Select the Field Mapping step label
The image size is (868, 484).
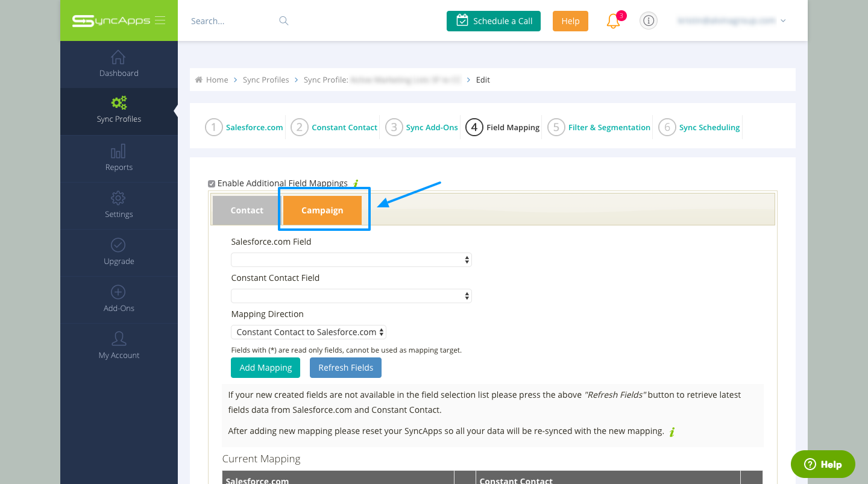[x=513, y=127]
